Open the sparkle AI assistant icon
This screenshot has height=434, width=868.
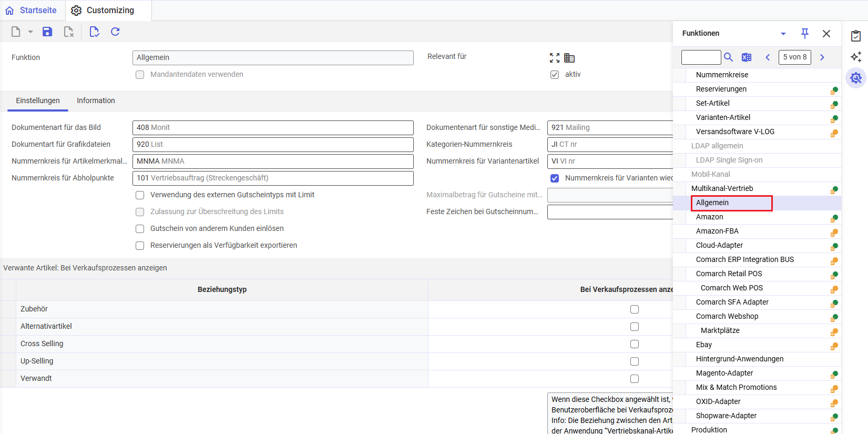856,57
